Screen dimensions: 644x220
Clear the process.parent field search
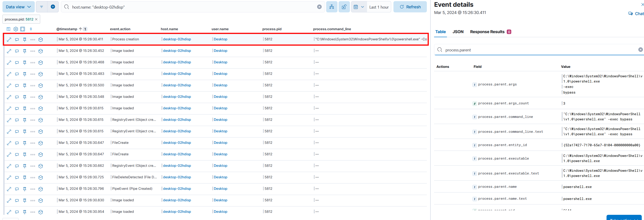pyautogui.click(x=640, y=50)
